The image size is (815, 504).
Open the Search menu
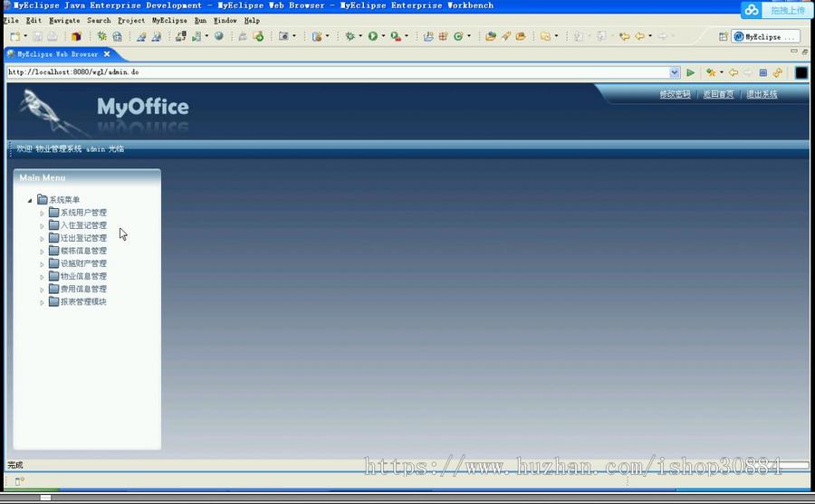(x=99, y=20)
